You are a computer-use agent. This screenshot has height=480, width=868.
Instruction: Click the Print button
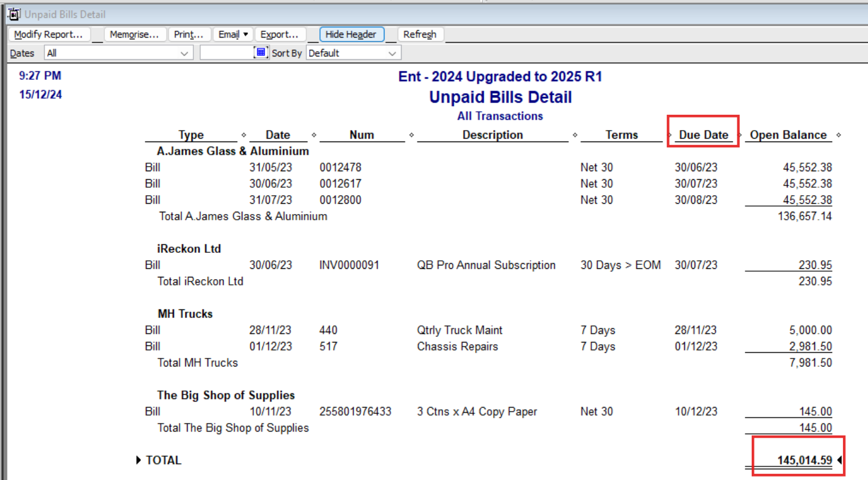click(x=189, y=34)
